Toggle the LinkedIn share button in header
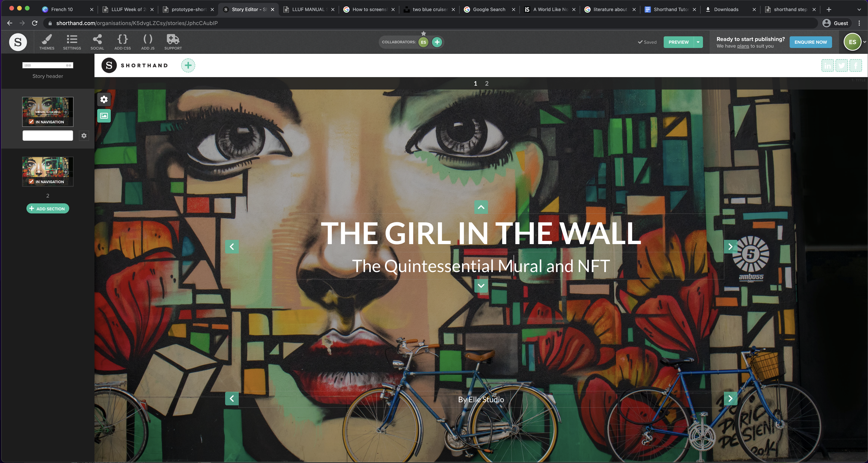 tap(828, 66)
